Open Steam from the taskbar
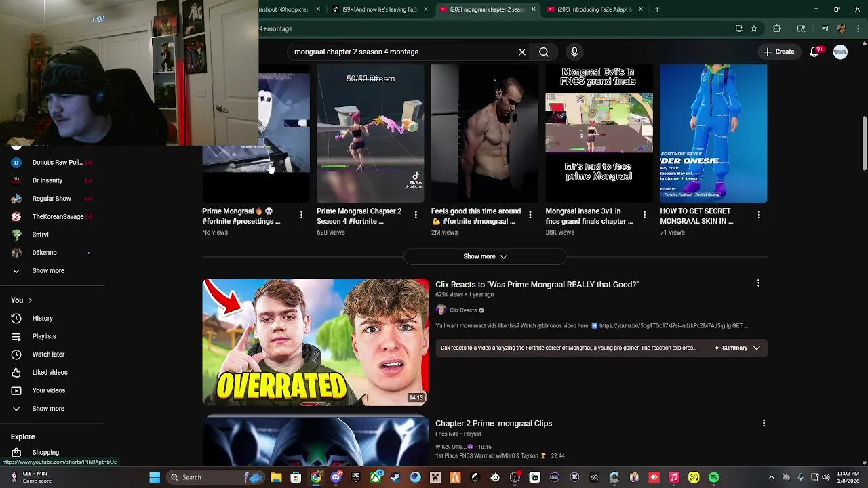 [395, 477]
